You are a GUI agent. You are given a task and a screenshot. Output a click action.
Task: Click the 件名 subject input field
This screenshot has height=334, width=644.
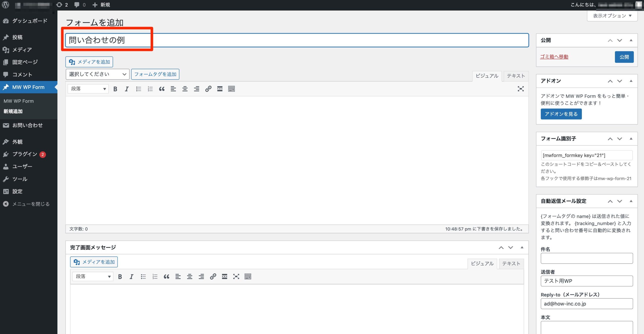(x=586, y=258)
